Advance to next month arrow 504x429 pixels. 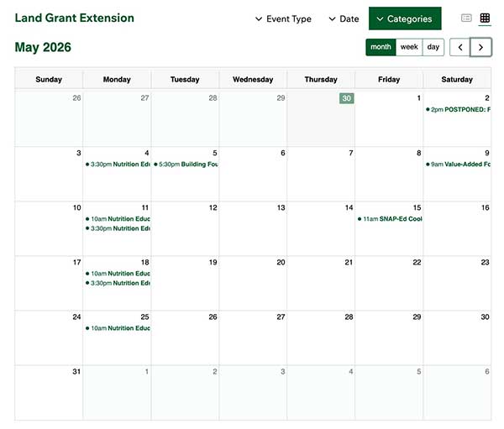[x=481, y=47]
